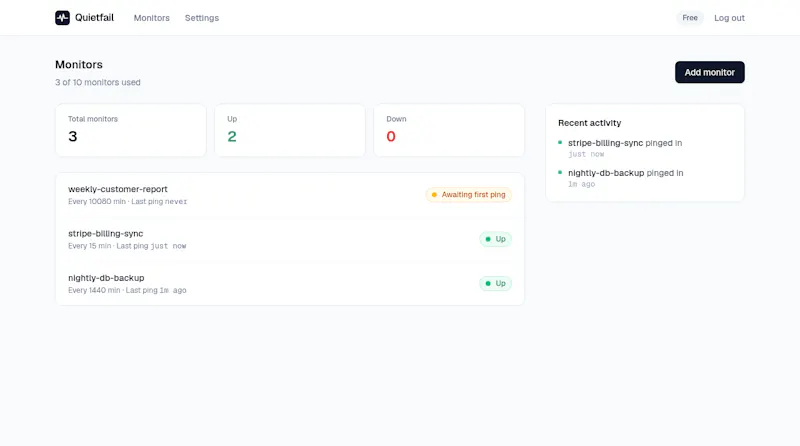Open the stripe-billing-sync monitor row
This screenshot has height=446, width=800.
tap(290, 239)
